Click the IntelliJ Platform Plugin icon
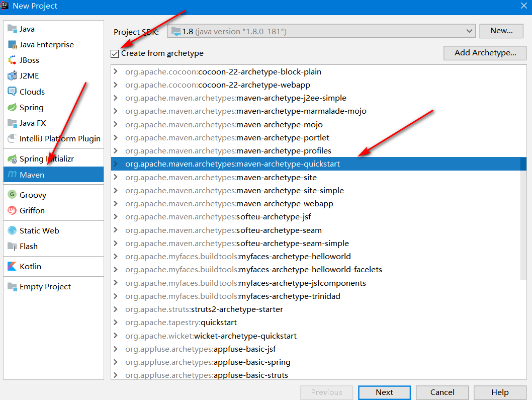The height and width of the screenshot is (400, 532). pos(12,138)
